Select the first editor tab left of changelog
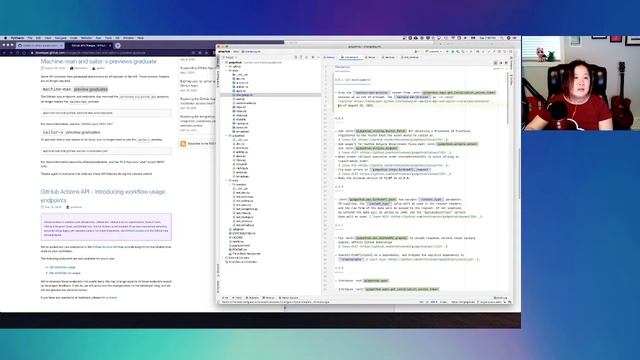The width and height of the screenshot is (640, 360). [x=329, y=58]
